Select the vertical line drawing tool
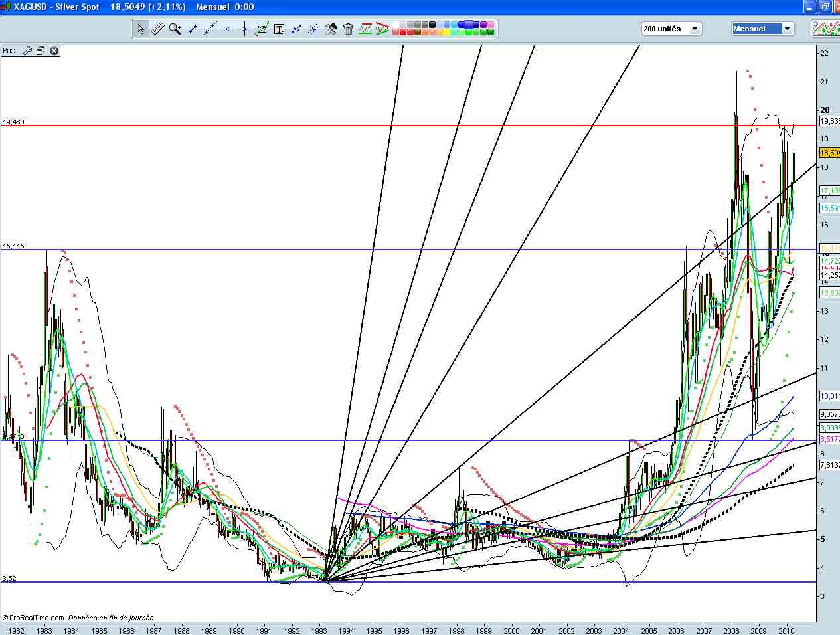The width and height of the screenshot is (840, 635). pos(244,29)
